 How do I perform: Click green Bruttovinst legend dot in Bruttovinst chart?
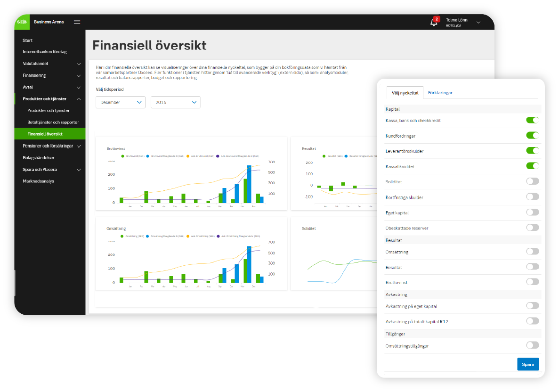click(x=123, y=156)
